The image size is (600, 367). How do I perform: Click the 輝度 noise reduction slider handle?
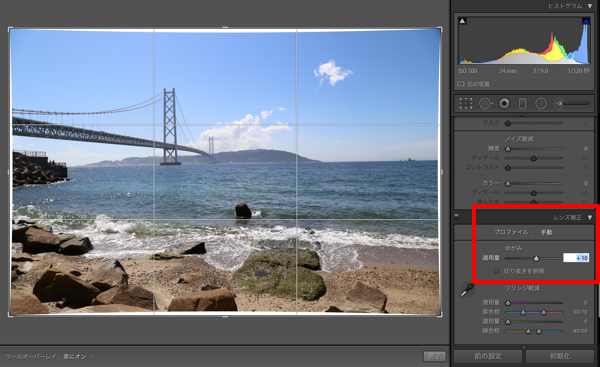[508, 149]
